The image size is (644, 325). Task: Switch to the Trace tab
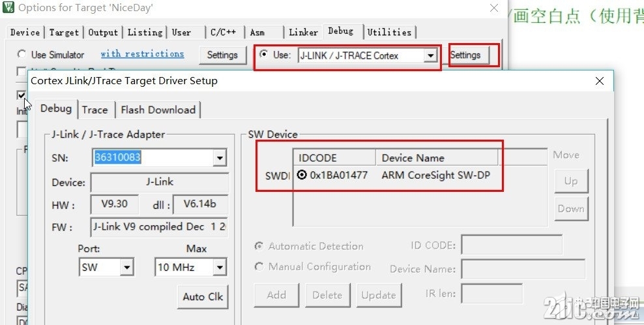[95, 110]
